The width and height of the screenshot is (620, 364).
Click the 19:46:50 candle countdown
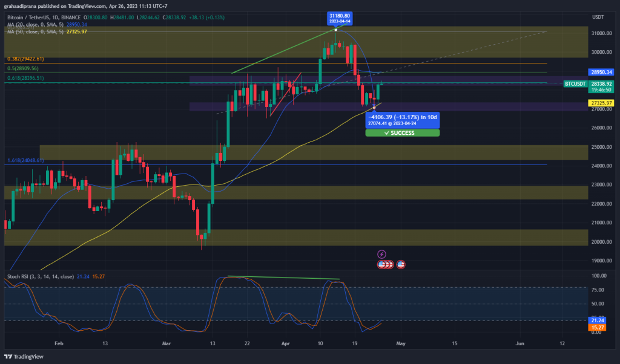(x=601, y=89)
